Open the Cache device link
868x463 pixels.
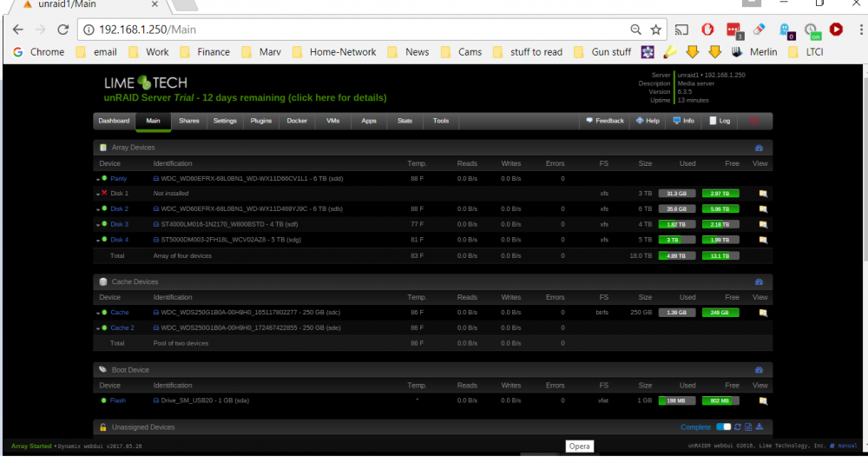[x=120, y=313]
